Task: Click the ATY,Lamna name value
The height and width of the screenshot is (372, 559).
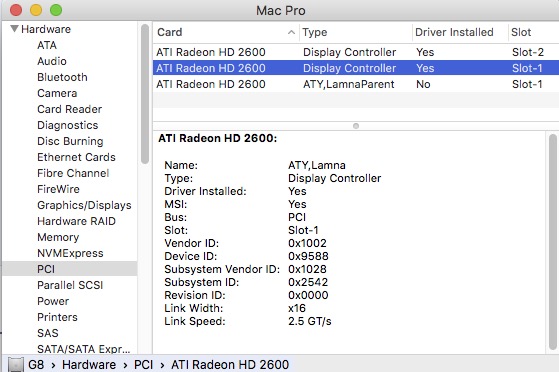Action: 317,165
